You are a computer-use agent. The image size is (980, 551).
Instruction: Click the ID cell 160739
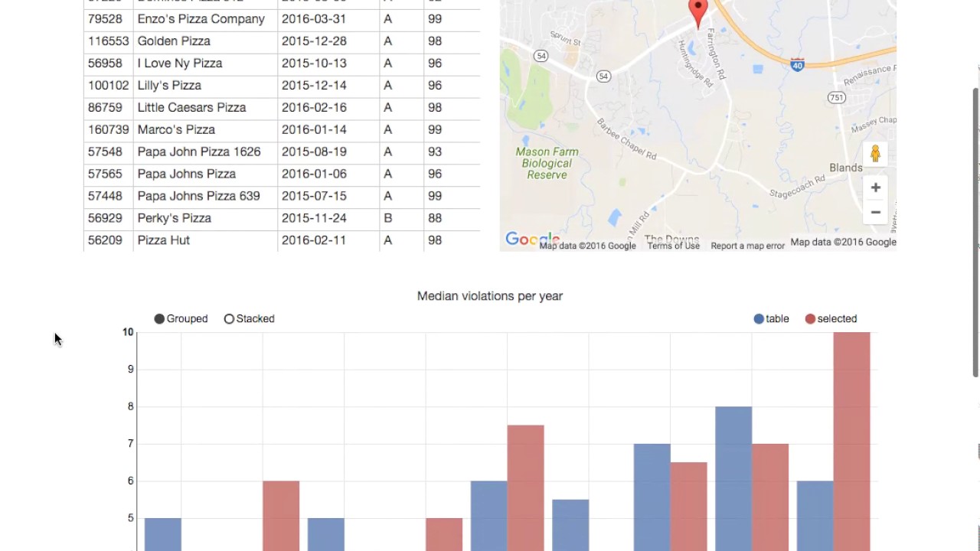click(x=108, y=130)
